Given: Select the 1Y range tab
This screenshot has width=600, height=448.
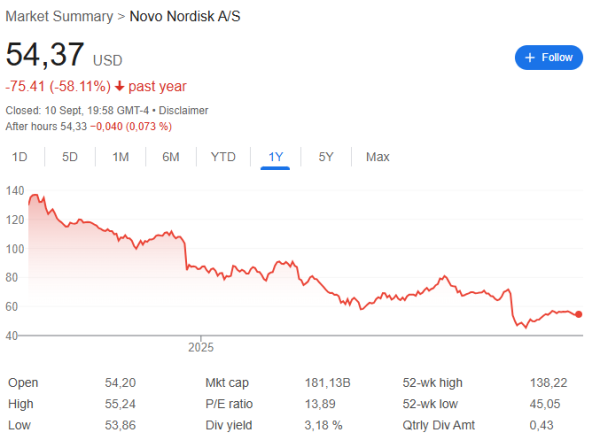Looking at the screenshot, I should [275, 157].
